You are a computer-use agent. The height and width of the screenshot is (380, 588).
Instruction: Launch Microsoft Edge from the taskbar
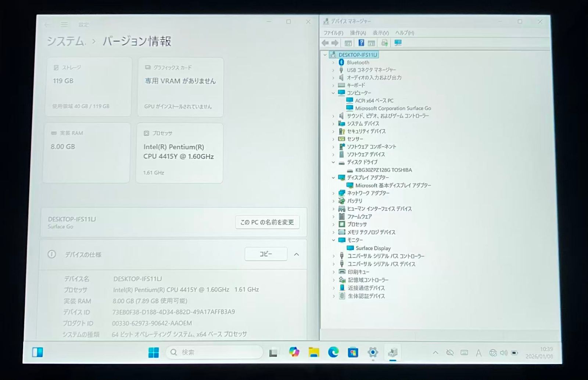333,352
